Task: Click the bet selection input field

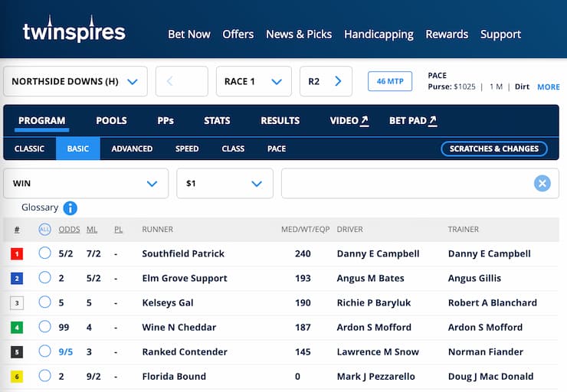Action: click(x=420, y=183)
